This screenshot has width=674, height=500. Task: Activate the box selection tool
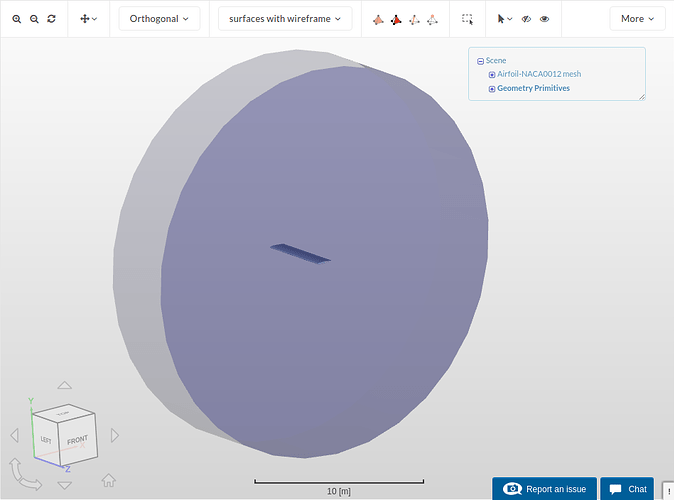[x=467, y=19]
